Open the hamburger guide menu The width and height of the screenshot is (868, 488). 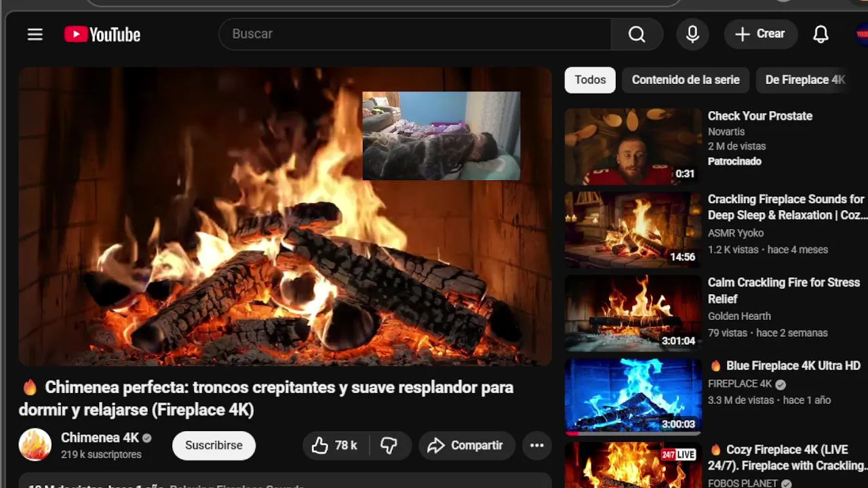(x=35, y=35)
